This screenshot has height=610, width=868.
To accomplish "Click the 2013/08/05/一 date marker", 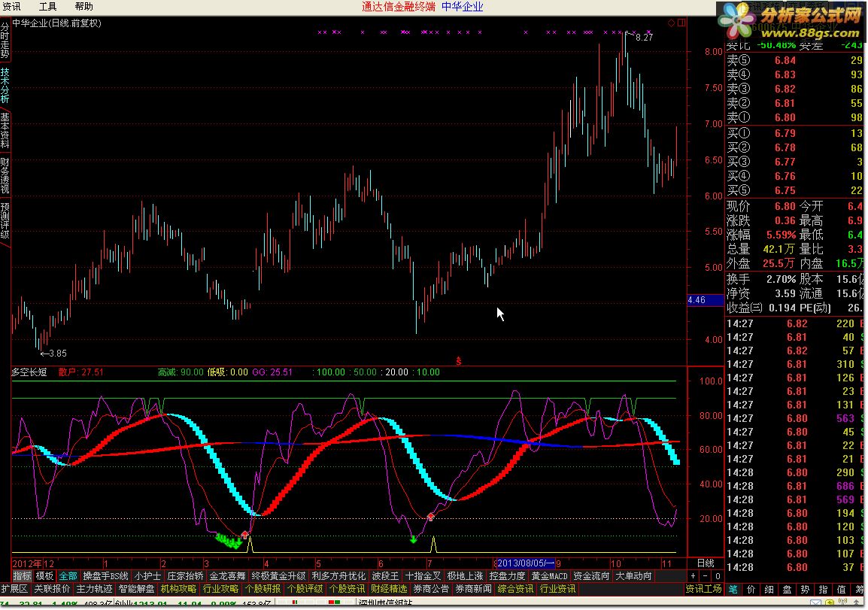I will point(525,563).
